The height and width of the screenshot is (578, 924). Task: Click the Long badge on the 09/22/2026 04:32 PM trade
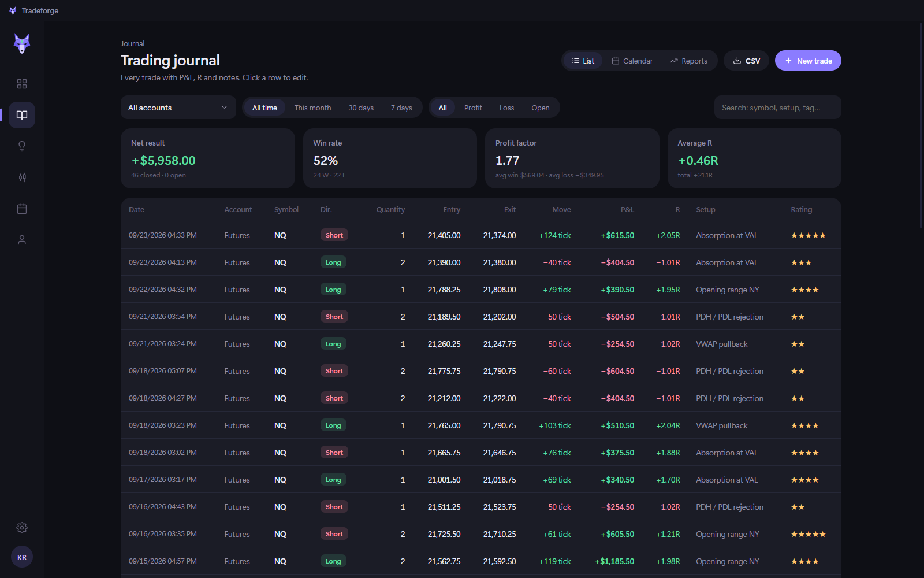[x=333, y=290]
